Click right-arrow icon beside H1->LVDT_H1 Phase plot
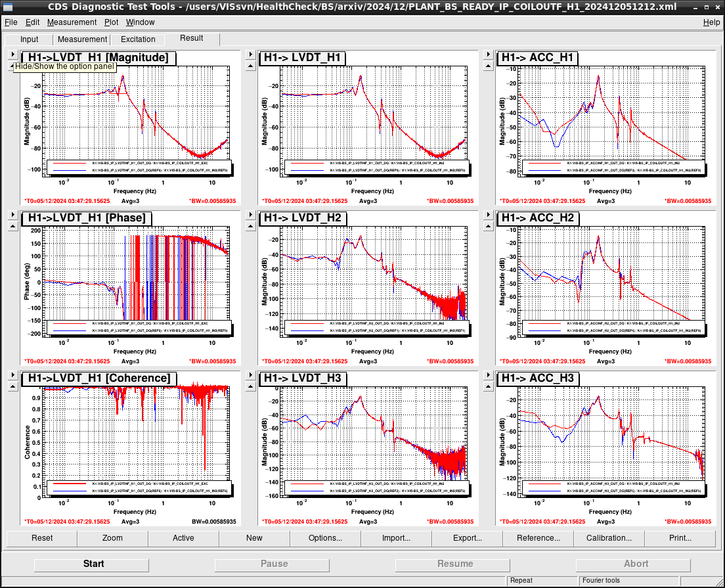Viewport: 725px width, 588px height. (x=13, y=215)
